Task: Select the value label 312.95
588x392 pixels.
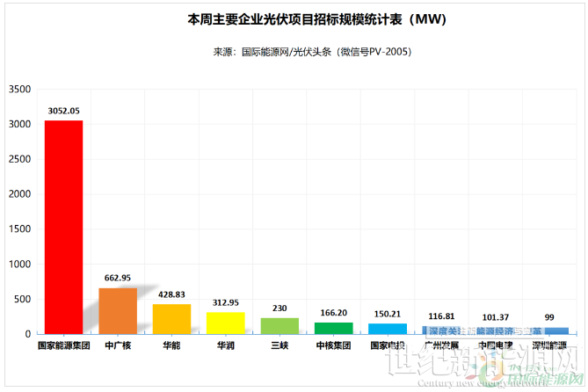Action: [x=226, y=302]
